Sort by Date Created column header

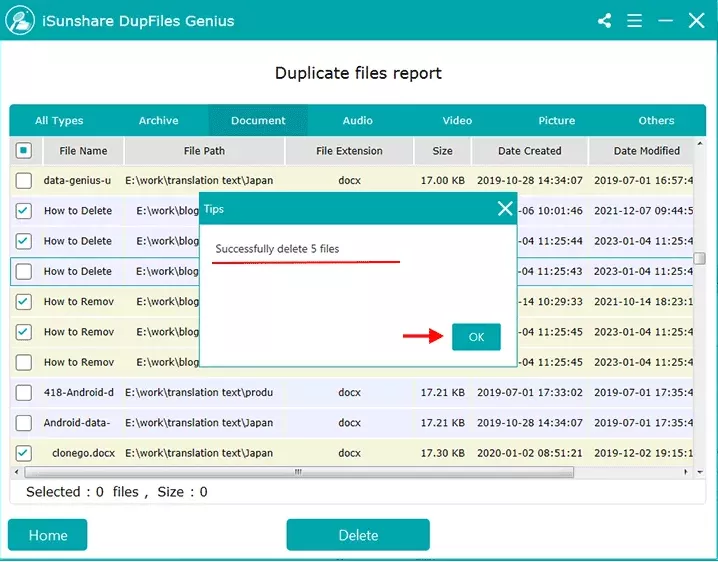pyautogui.click(x=529, y=151)
